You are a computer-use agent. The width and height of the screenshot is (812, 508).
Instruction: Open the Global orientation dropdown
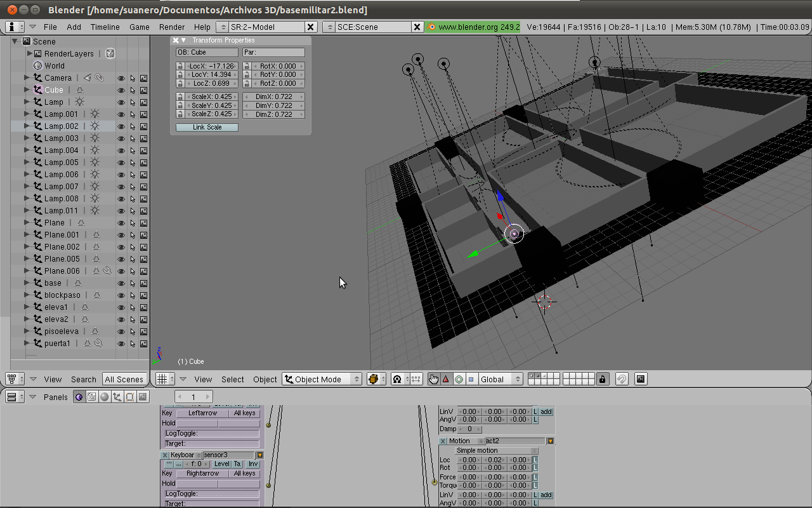click(501, 379)
